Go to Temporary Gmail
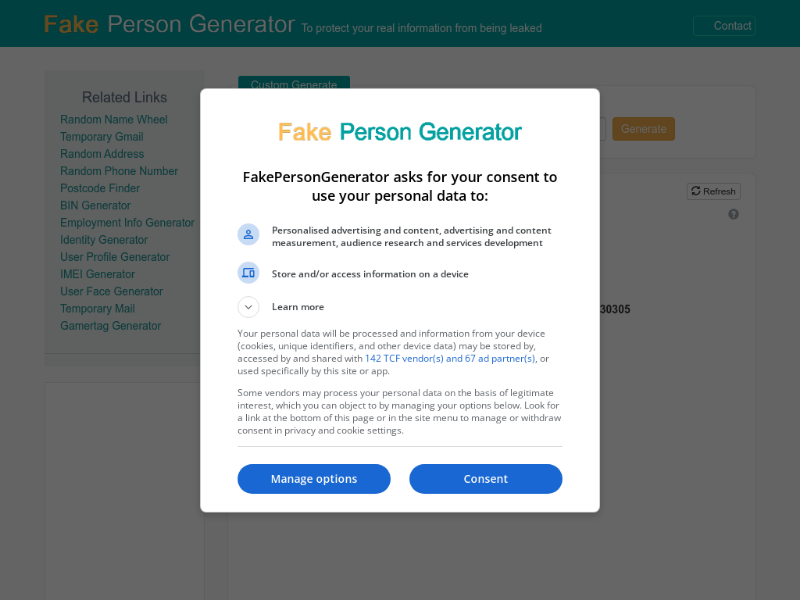Viewport: 800px width, 600px height. pyautogui.click(x=102, y=137)
